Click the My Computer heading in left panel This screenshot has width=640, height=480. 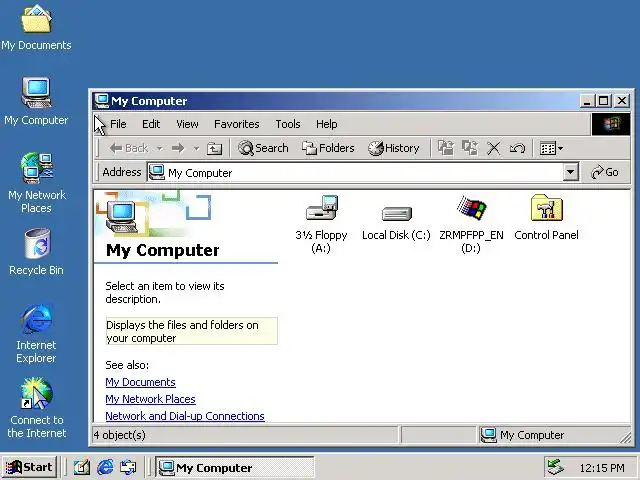[x=162, y=250]
